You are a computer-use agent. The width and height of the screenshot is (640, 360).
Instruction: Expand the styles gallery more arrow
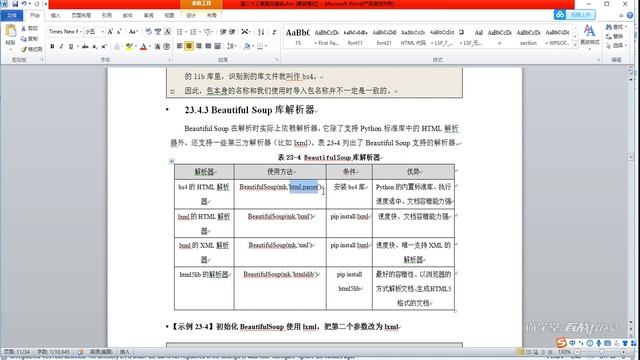[x=575, y=45]
